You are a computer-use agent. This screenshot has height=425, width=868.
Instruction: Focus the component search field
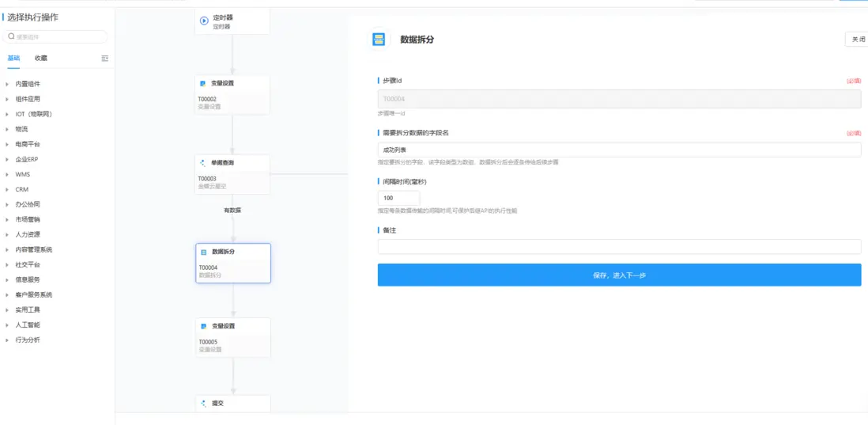pyautogui.click(x=55, y=36)
